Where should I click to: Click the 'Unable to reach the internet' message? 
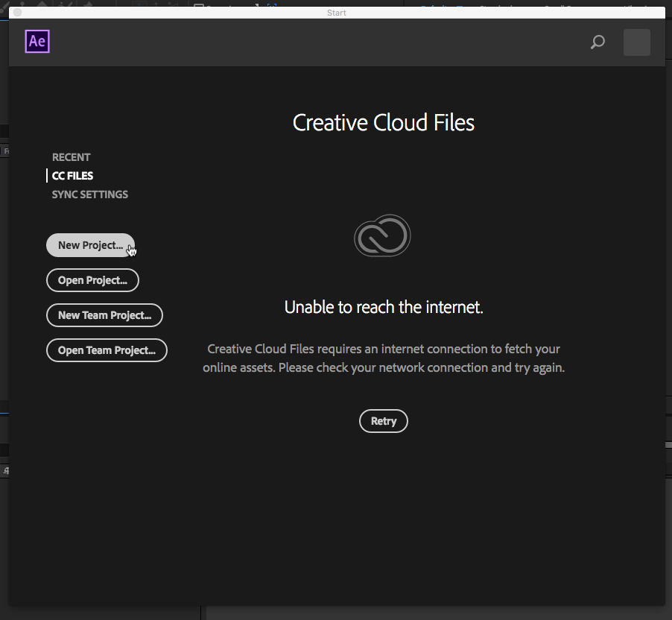click(x=383, y=307)
